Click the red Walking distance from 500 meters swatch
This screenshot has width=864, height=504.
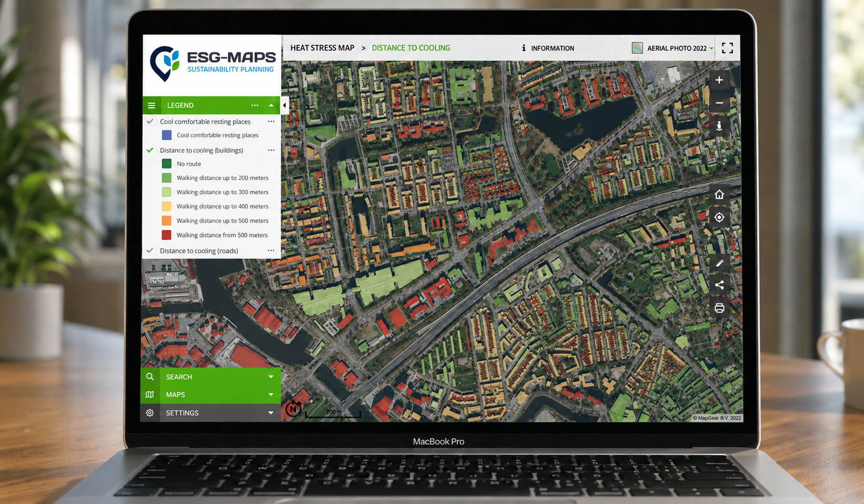[166, 235]
